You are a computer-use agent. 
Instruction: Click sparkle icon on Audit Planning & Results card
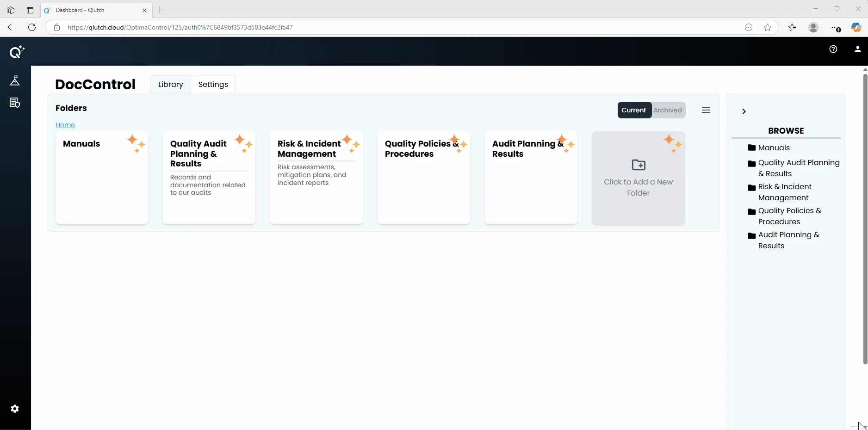point(565,144)
